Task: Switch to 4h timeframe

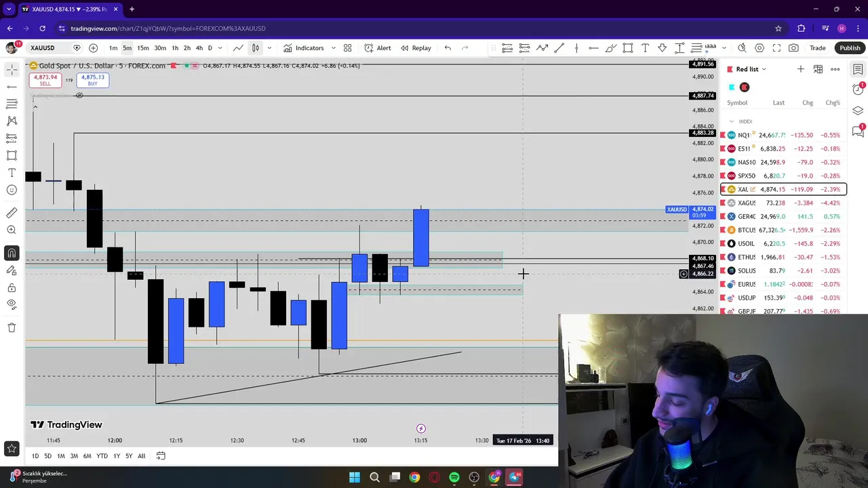Action: (199, 48)
